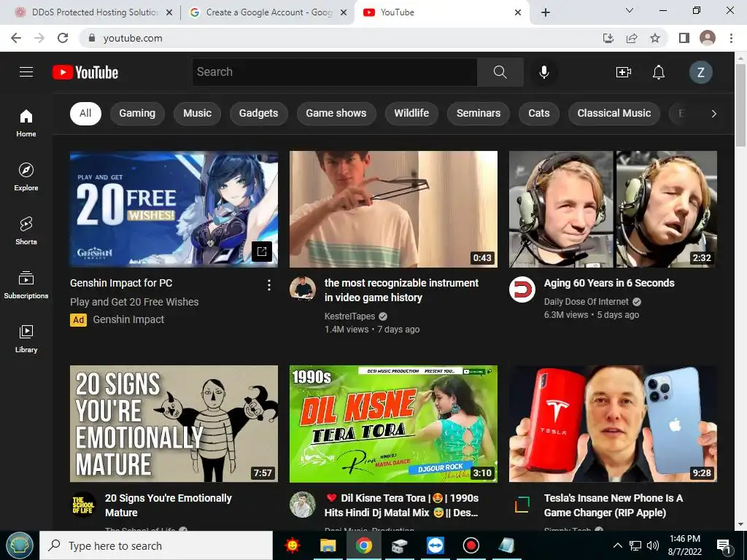The image size is (747, 560).
Task: Select the Gadgets filter chip
Action: [259, 113]
